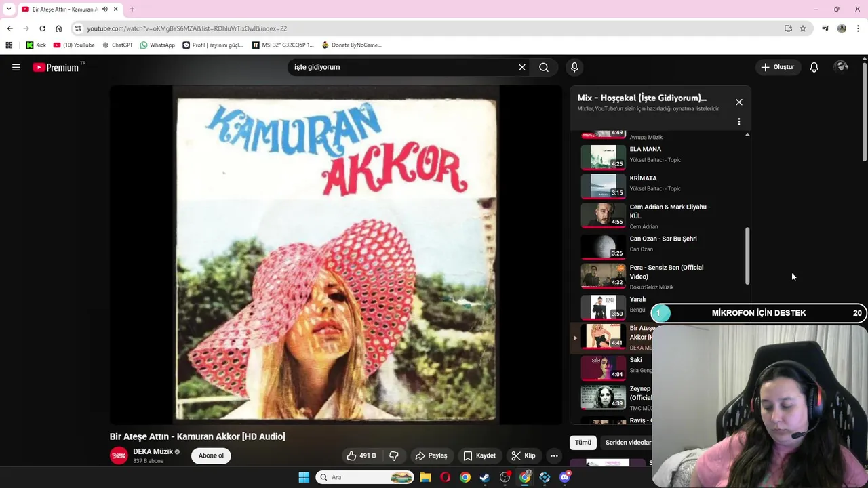Click the YouTube search input field

tap(403, 67)
